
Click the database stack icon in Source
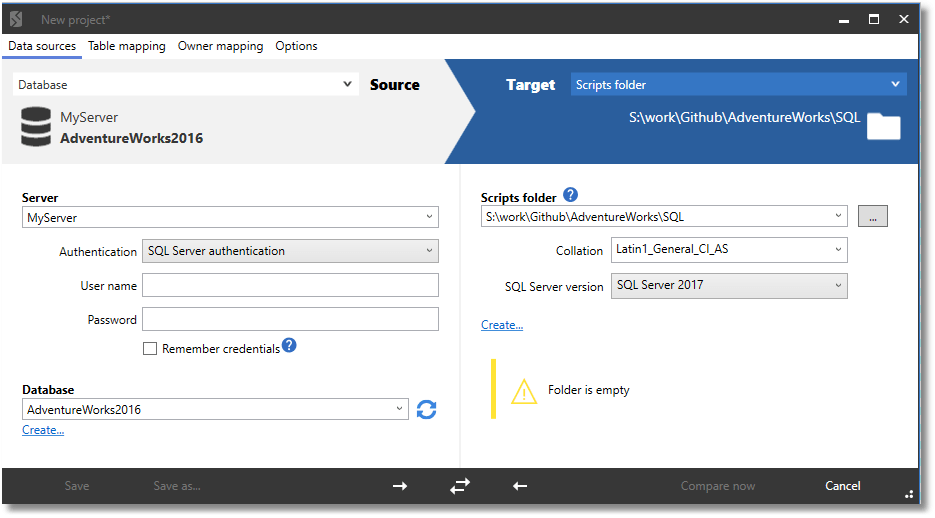[36, 126]
